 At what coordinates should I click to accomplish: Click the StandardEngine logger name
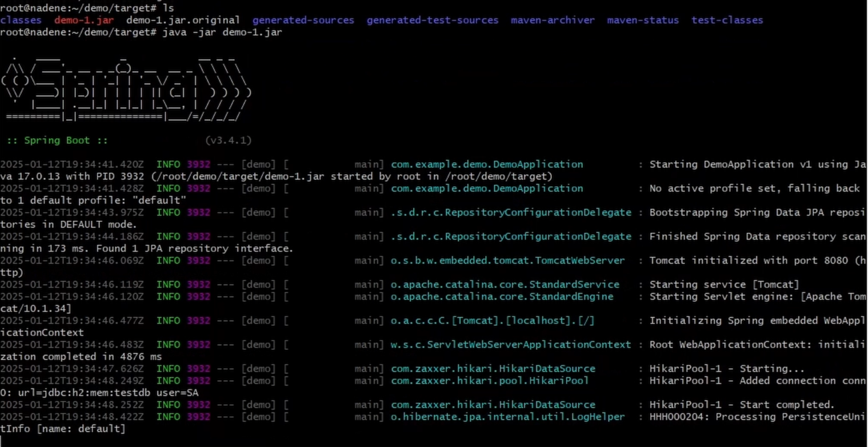(x=502, y=296)
